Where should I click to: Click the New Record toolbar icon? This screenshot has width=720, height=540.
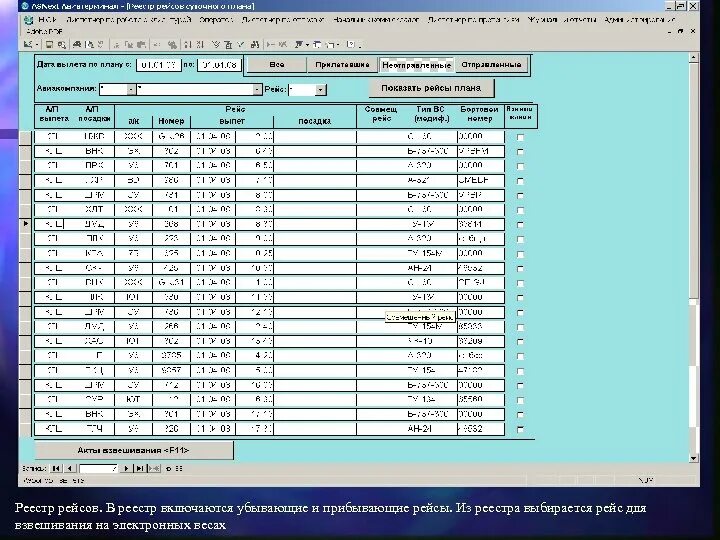pyautogui.click(x=271, y=45)
